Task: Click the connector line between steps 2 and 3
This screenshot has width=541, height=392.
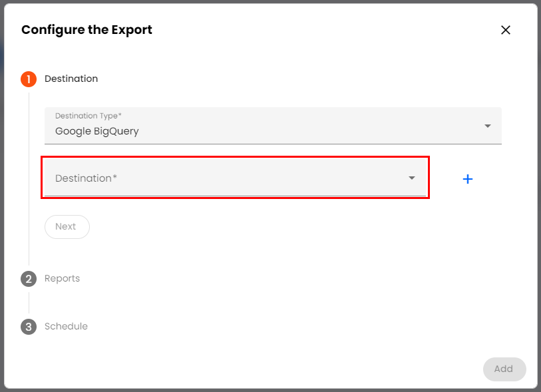Action: [x=29, y=303]
